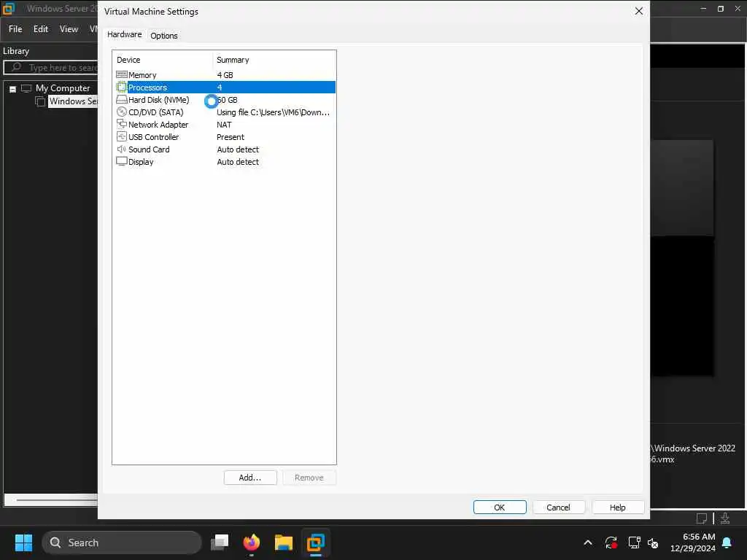Click the VMware status bar download icon
This screenshot has height=560, width=747.
pos(724,518)
